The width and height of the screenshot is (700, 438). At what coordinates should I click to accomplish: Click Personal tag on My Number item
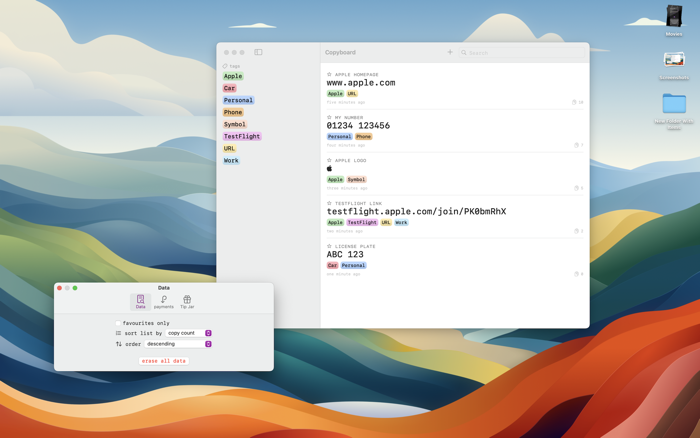[339, 137]
